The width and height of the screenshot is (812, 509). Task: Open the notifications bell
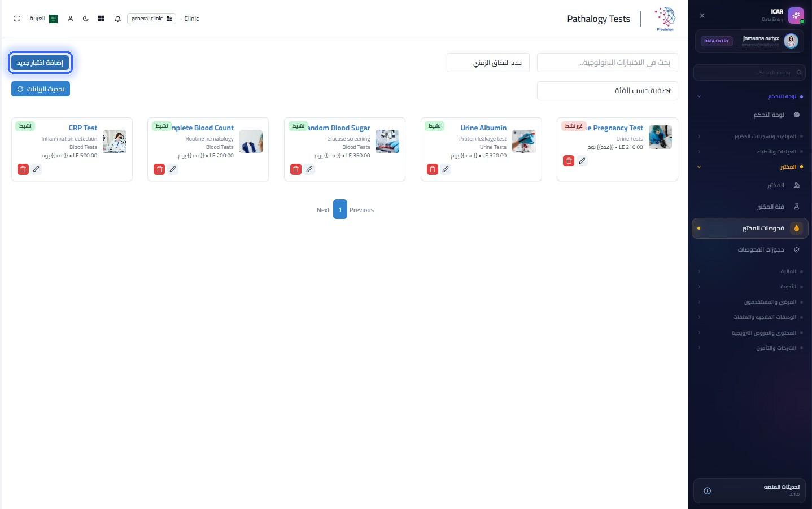(x=117, y=19)
